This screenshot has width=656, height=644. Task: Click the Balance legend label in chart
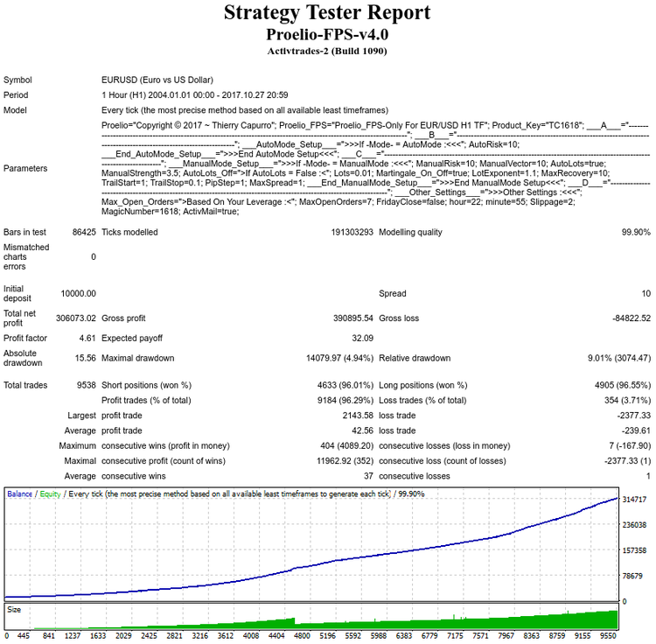coord(19,493)
